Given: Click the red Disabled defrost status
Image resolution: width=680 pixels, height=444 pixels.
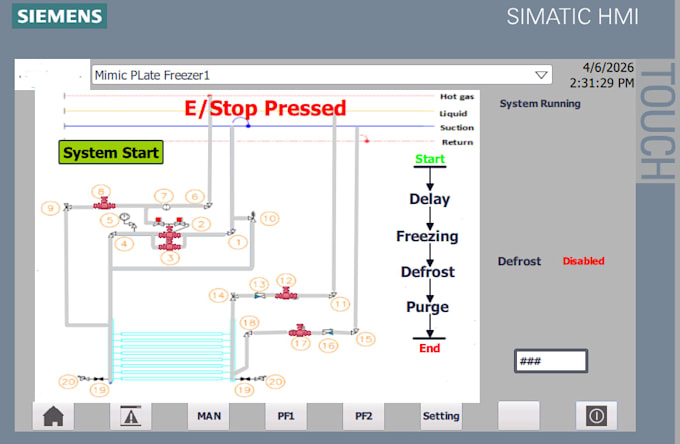Looking at the screenshot, I should tap(583, 261).
